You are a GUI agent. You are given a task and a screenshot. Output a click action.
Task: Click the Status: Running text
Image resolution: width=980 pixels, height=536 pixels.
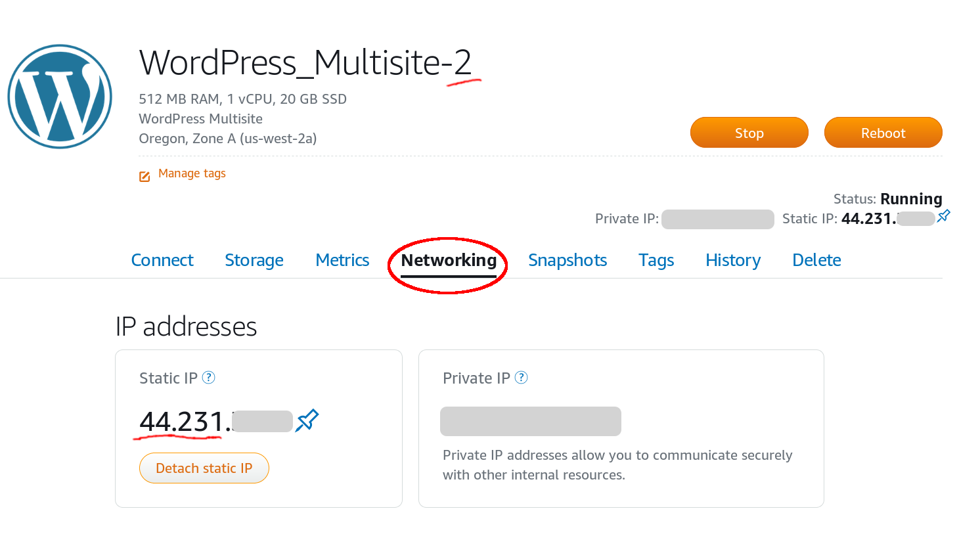click(888, 198)
